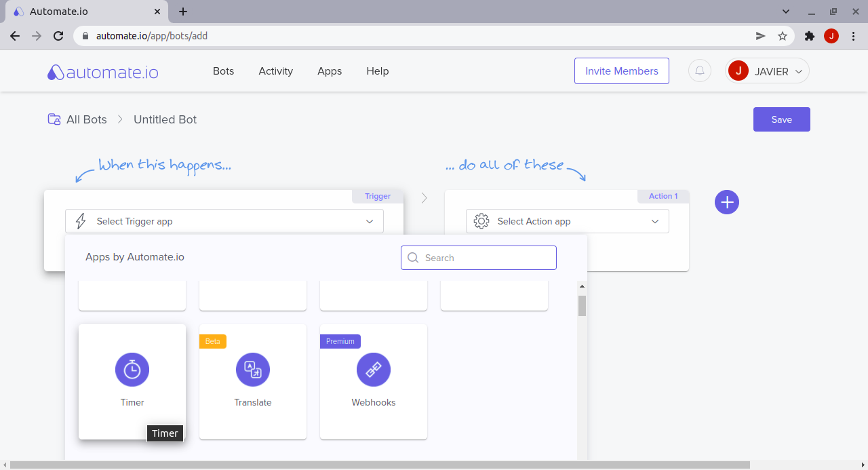Go to the Activity page

click(276, 71)
